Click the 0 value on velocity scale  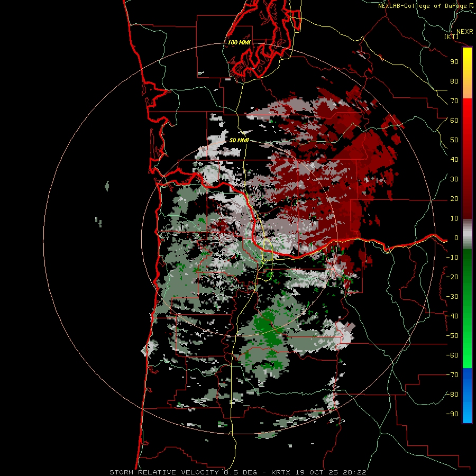coord(456,238)
